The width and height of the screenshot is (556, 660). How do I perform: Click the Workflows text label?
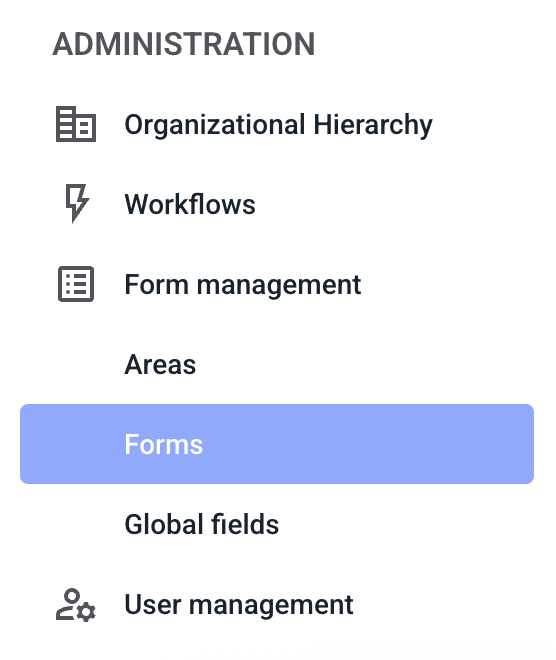coord(190,204)
